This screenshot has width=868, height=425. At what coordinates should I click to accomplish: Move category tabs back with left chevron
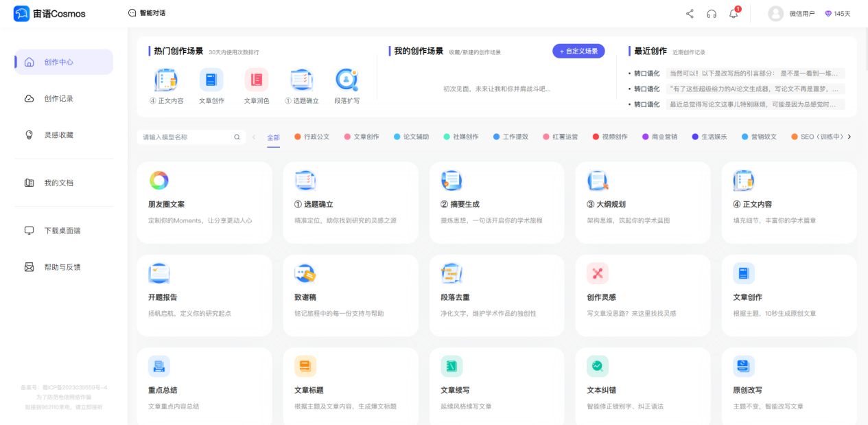click(254, 137)
